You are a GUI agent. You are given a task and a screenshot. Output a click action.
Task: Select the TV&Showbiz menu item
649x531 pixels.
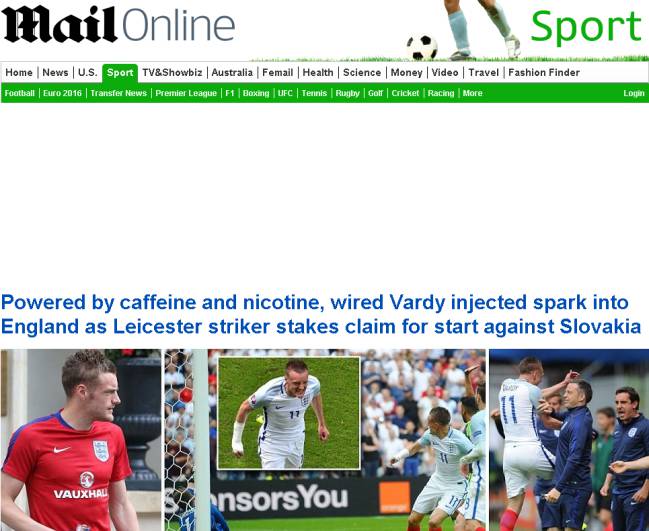tap(172, 72)
